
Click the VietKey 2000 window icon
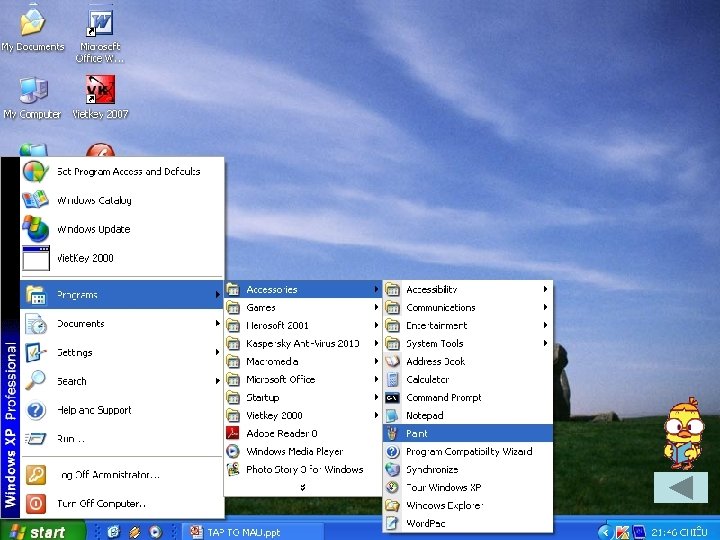pyautogui.click(x=36, y=258)
